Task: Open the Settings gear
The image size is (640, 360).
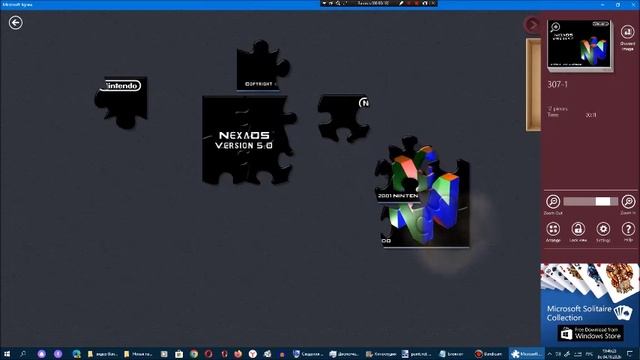Action: coord(603,229)
